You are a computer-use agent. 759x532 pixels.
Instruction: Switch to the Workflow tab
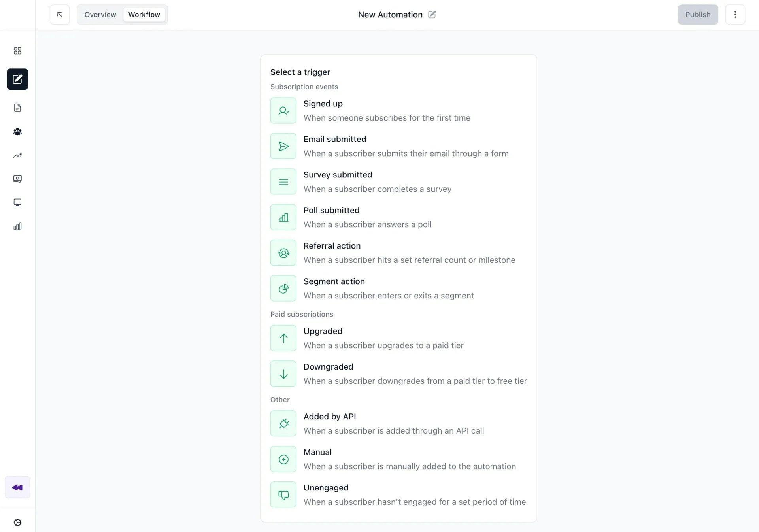tap(144, 14)
